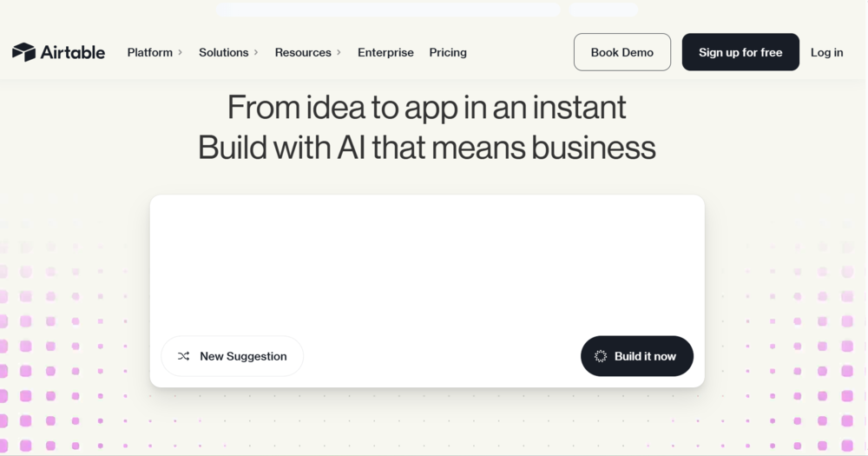Open the Log in link
This screenshot has height=456, width=868.
(x=827, y=52)
